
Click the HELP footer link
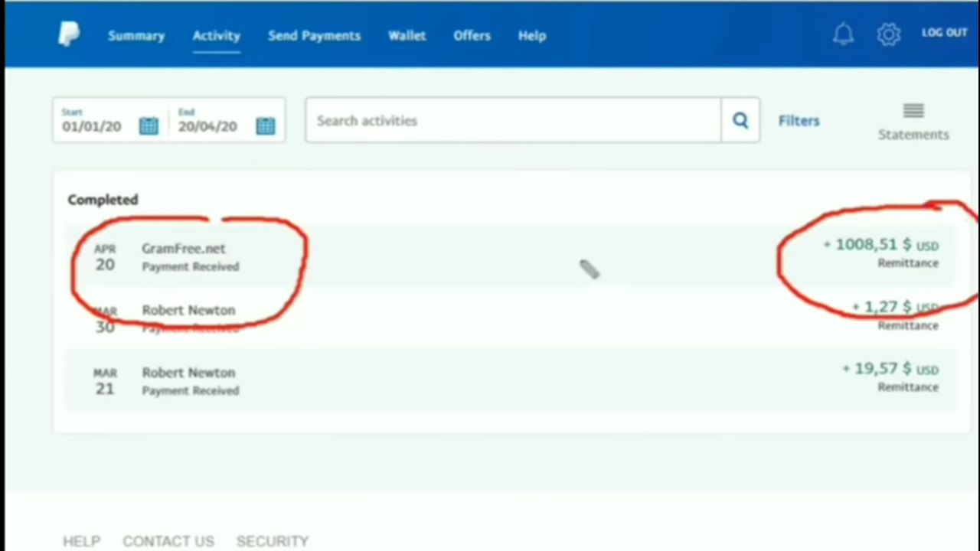(81, 541)
